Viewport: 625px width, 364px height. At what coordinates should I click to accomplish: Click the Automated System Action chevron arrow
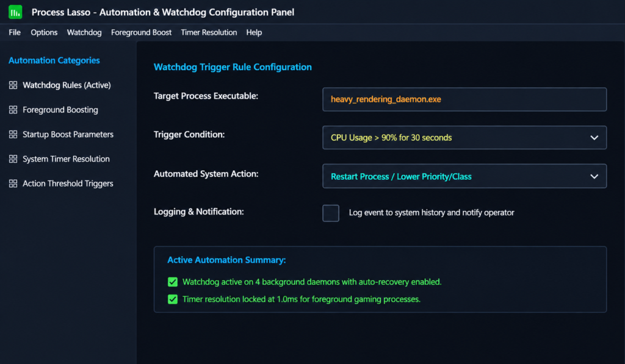pyautogui.click(x=594, y=176)
